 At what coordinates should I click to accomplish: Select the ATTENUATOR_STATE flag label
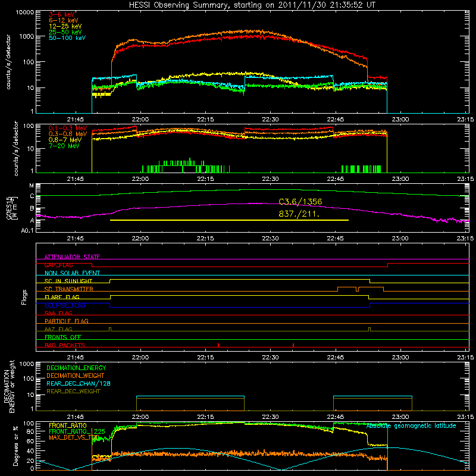(x=72, y=257)
